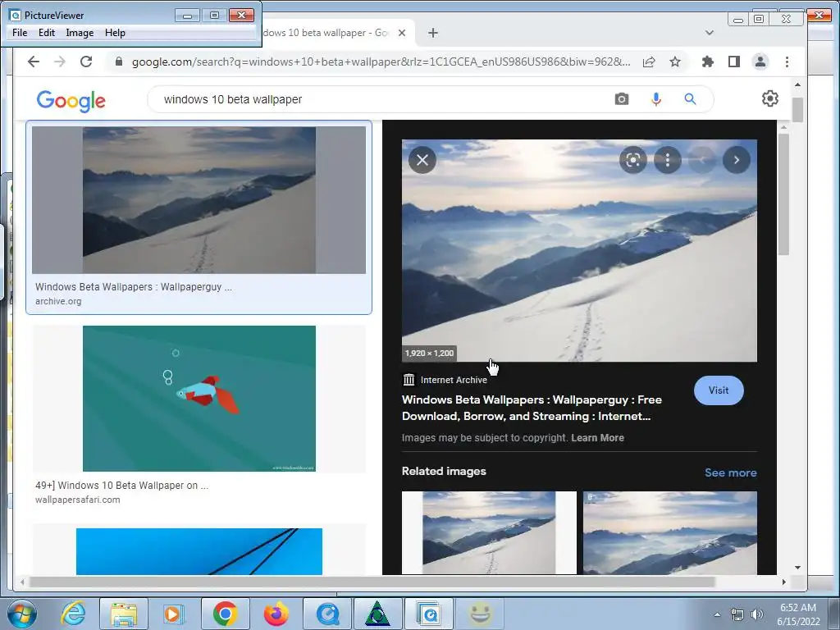Share this page icon in address bar
Image resolution: width=840 pixels, height=630 pixels.
[649, 62]
